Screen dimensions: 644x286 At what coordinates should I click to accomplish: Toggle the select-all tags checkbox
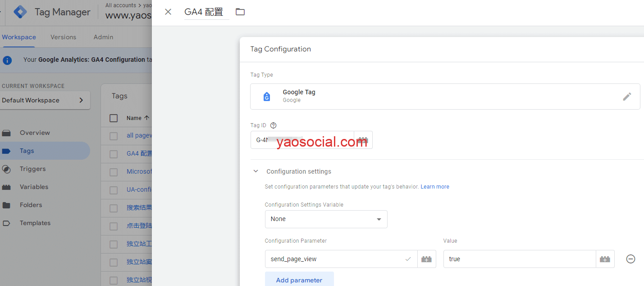tap(114, 118)
